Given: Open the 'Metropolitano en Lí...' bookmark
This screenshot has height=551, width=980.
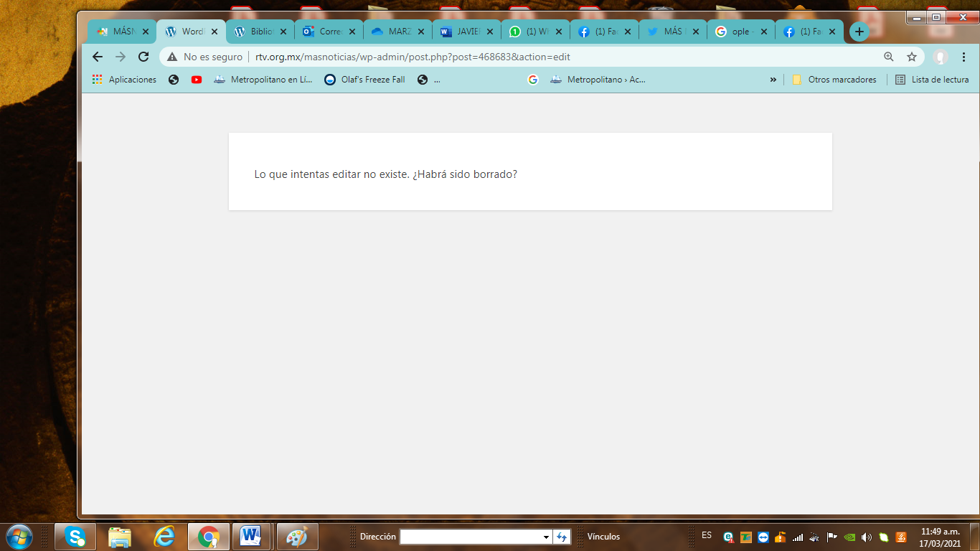Looking at the screenshot, I should coord(263,80).
